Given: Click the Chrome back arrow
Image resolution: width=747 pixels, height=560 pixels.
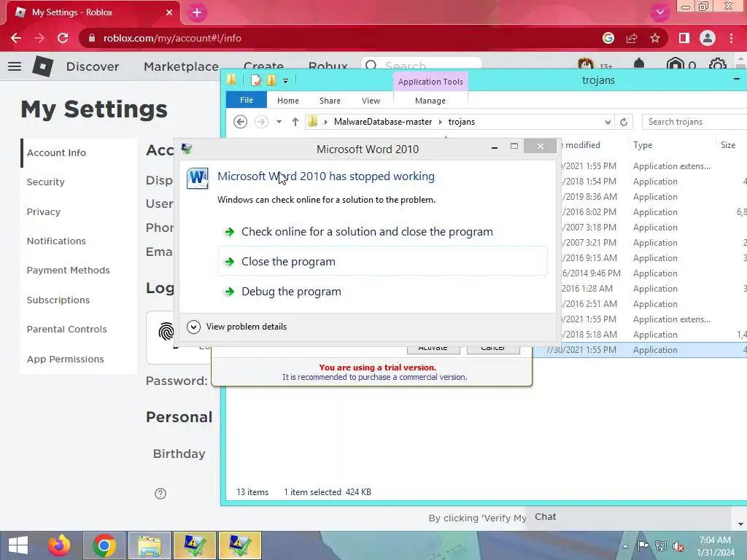Looking at the screenshot, I should tap(16, 38).
